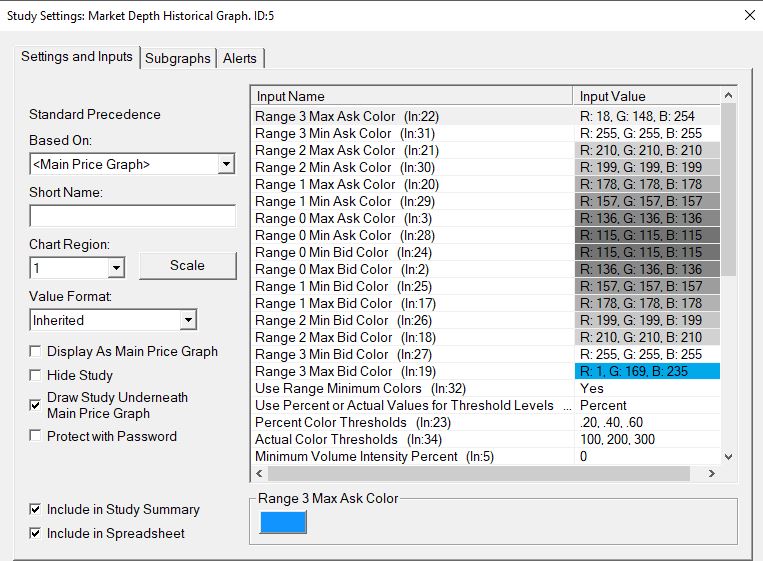
Task: Toggle Include in Spreadsheet checkbox
Action: [35, 533]
